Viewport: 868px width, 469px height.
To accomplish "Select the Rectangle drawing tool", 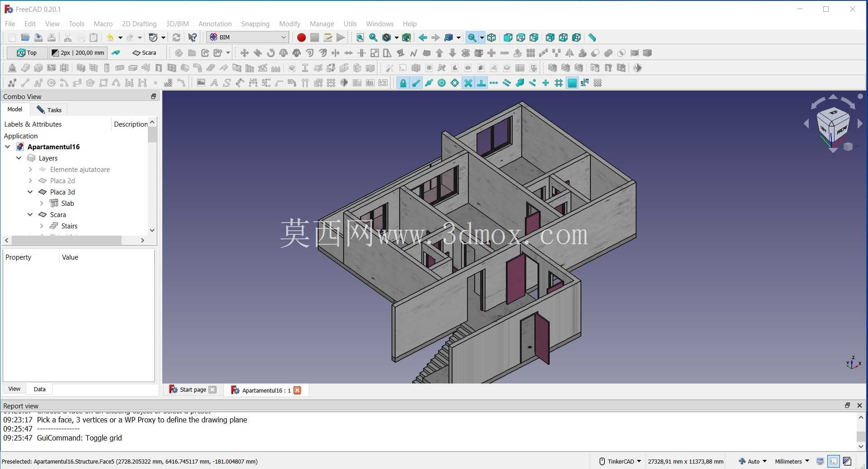I will tap(104, 83).
